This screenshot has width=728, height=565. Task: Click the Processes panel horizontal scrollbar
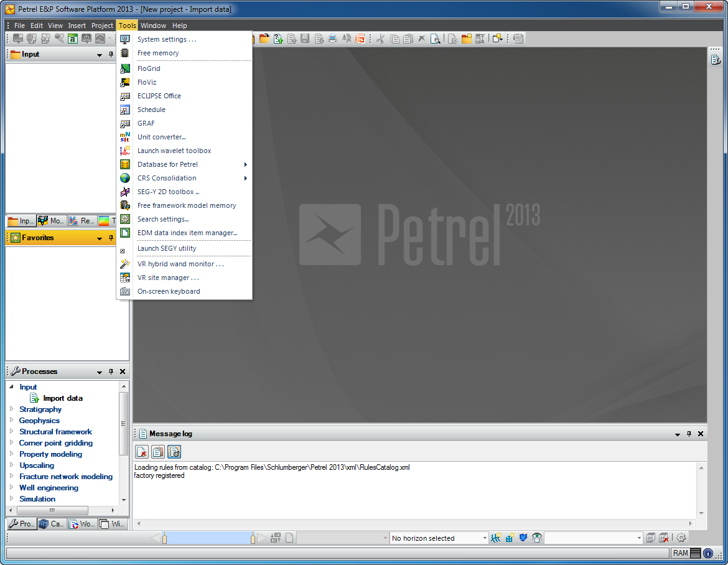52,510
